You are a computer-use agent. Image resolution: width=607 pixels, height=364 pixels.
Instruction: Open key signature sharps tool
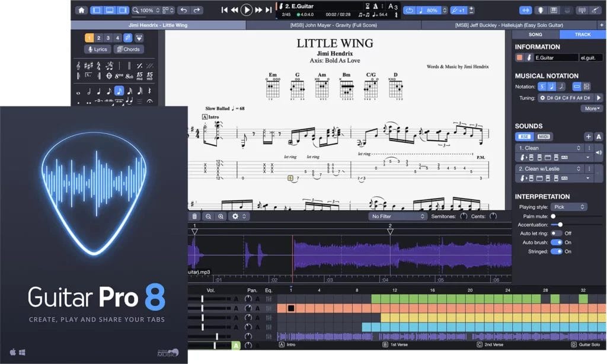tap(88, 66)
